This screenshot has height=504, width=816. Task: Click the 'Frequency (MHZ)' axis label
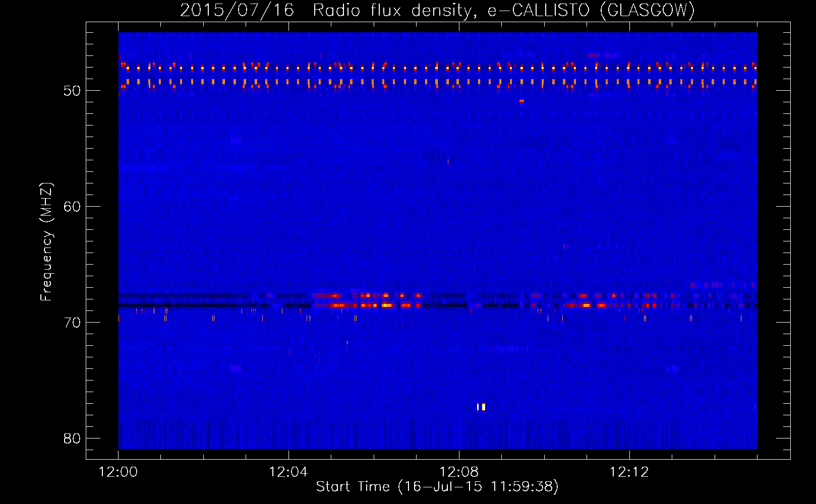click(46, 242)
